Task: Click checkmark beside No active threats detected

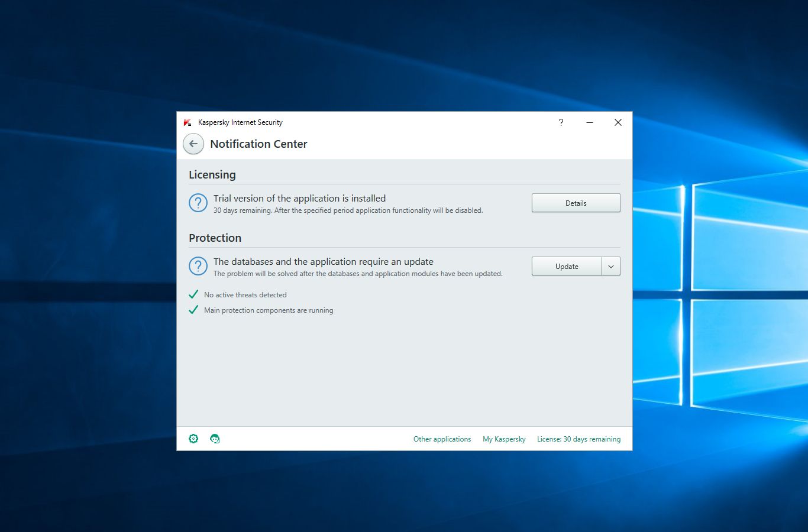Action: (x=193, y=294)
